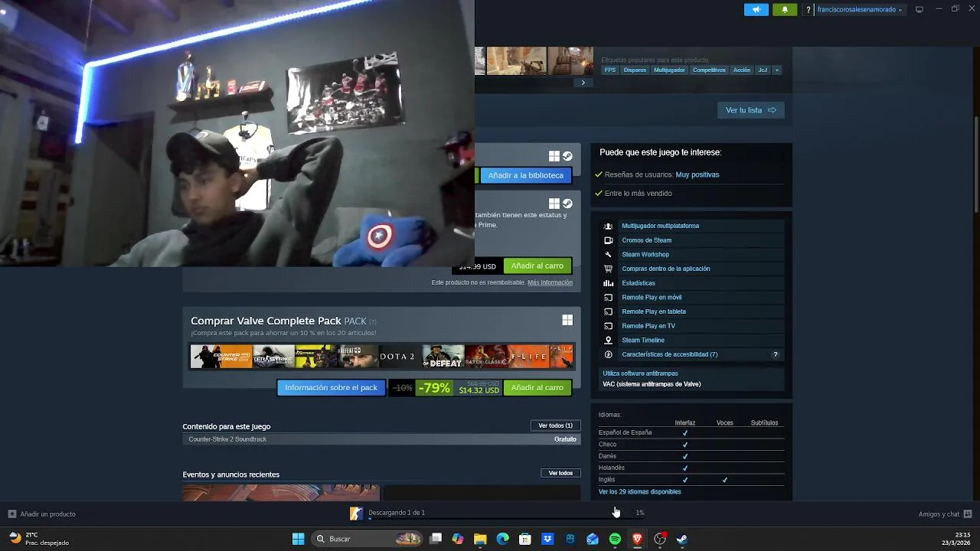
Task: Click the Dota 2 pack thumbnail
Action: tap(397, 357)
